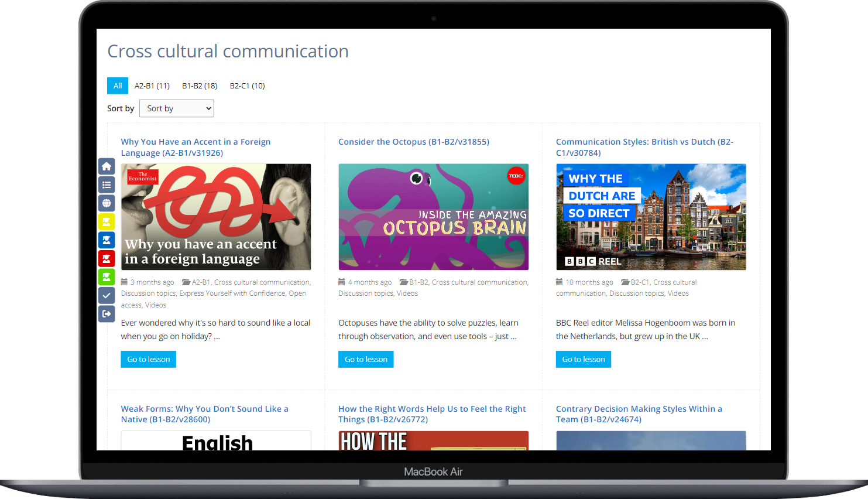
Task: Filter by B2-C1 (10) level
Action: (248, 86)
